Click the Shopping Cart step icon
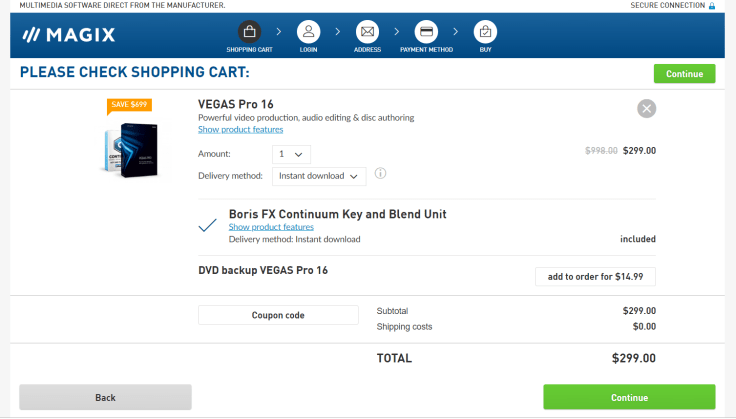Image resolution: width=736 pixels, height=419 pixels. point(249,32)
